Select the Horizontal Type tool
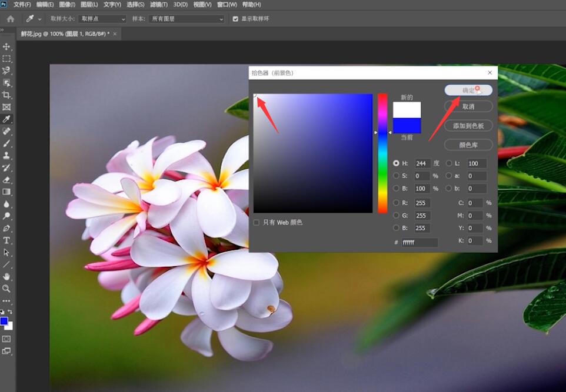 click(x=6, y=240)
